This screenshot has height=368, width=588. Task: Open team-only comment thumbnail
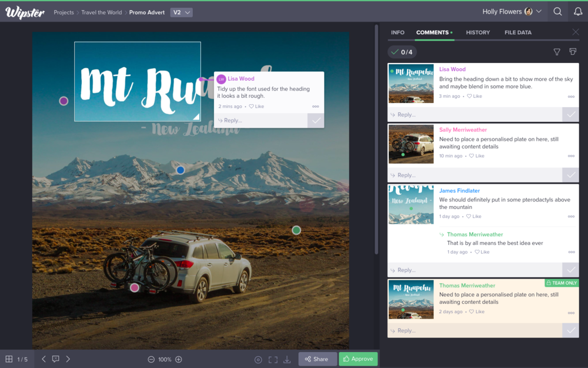[411, 299]
